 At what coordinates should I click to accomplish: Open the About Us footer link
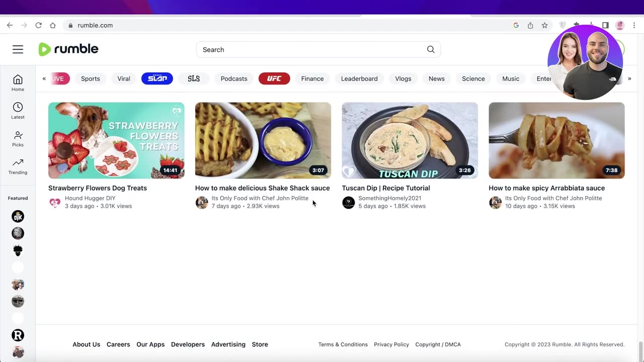point(87,344)
